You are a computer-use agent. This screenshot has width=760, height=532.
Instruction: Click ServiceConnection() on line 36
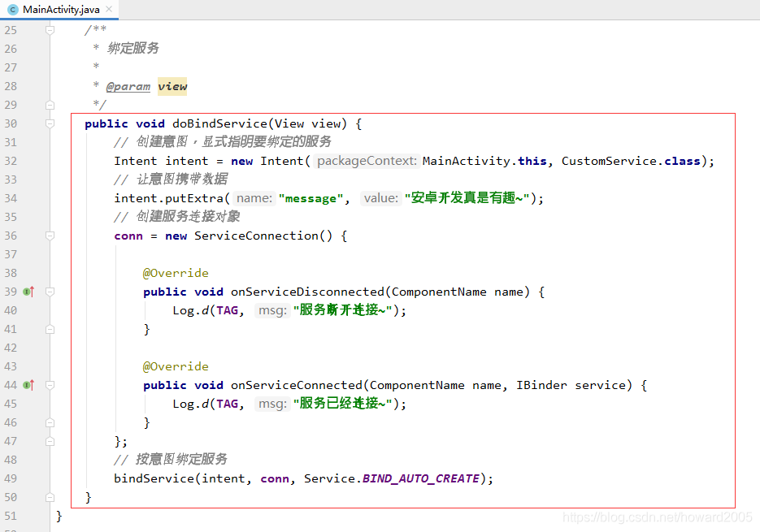[x=263, y=236]
